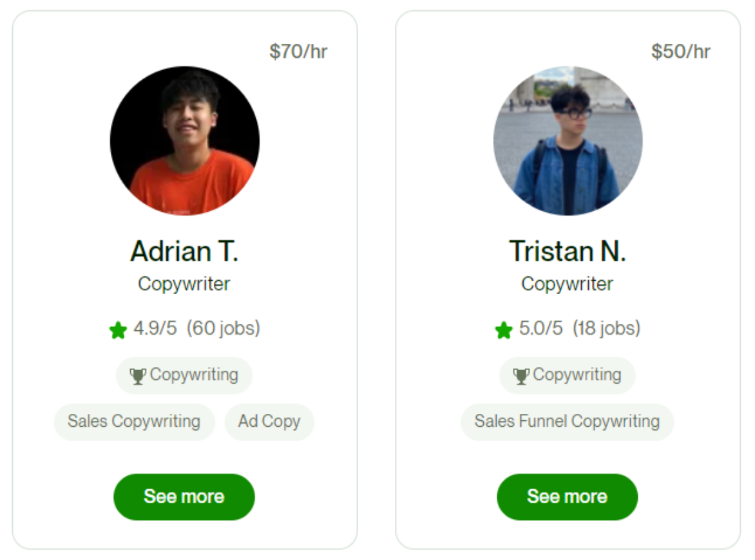Viewport: 755px width, 560px height.
Task: Click trophy icon on Adrian's Copywriting badge
Action: 138,376
